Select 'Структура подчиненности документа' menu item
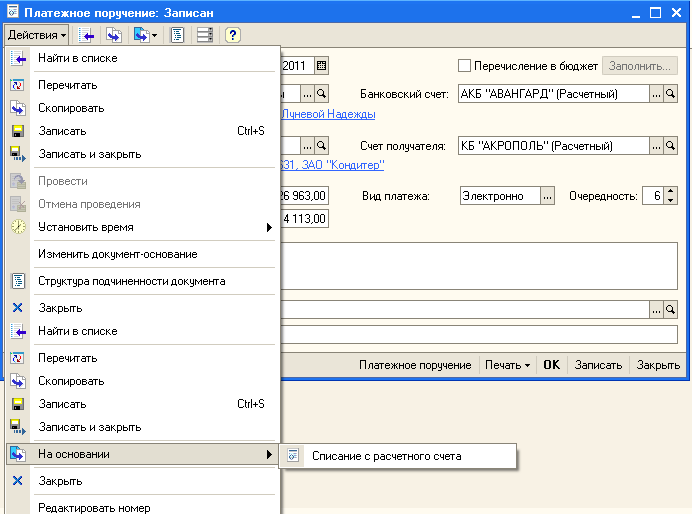 coord(131,281)
